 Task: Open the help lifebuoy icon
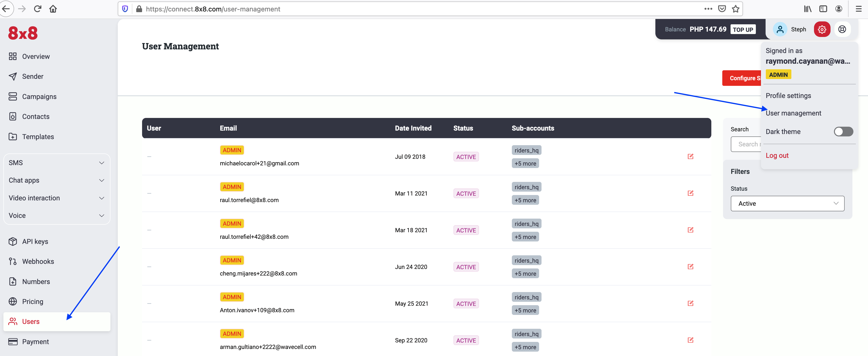click(842, 29)
